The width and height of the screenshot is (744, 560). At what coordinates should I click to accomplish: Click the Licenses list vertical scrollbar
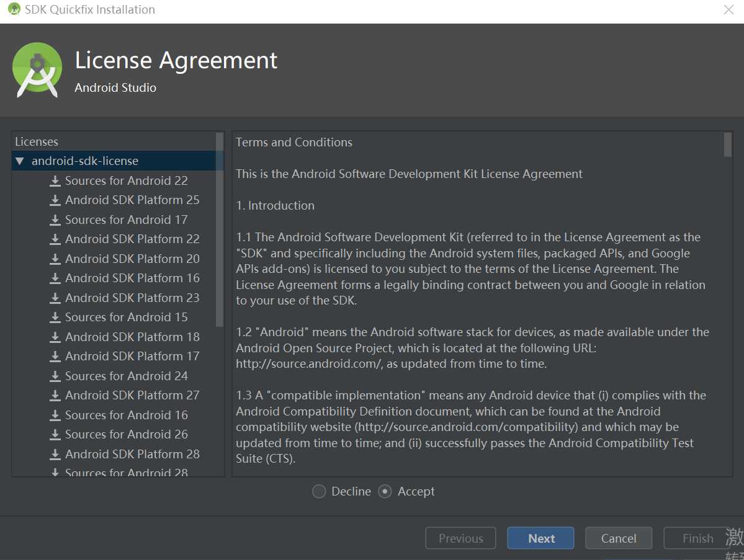(x=219, y=229)
